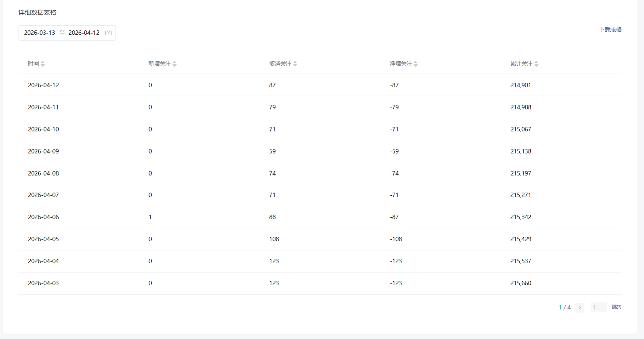
Task: Sort by 取消关注 column sort icon
Action: 295,64
